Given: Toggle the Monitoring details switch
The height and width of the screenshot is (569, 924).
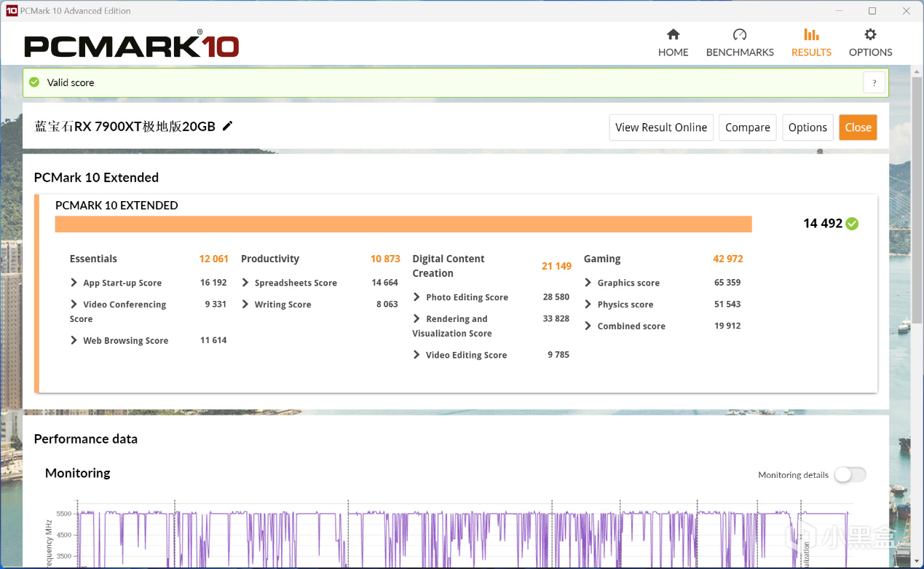Looking at the screenshot, I should click(x=850, y=474).
